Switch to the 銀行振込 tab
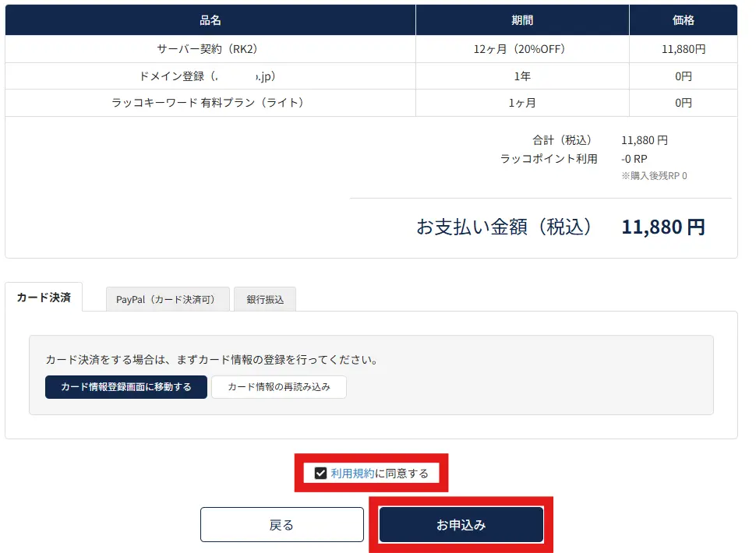Image resolution: width=756 pixels, height=553 pixels. click(x=264, y=299)
